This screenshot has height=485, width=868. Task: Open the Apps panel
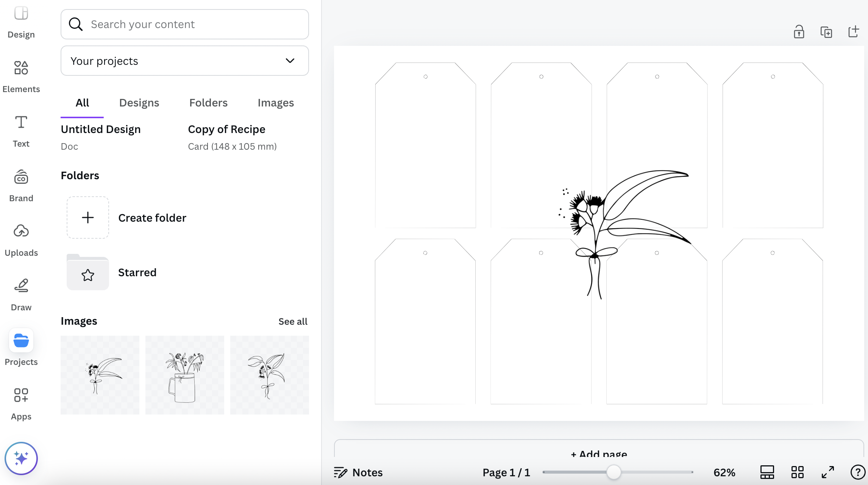[x=21, y=404]
